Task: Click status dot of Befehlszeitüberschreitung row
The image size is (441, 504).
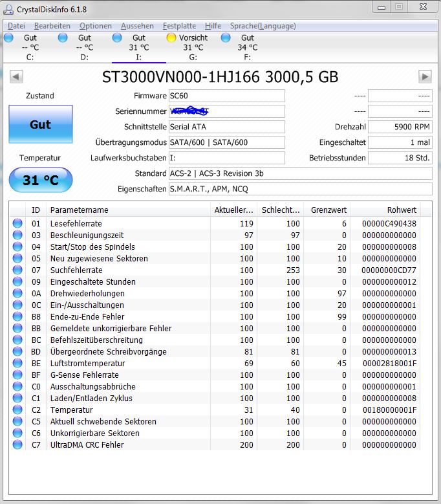Action: click(17, 340)
